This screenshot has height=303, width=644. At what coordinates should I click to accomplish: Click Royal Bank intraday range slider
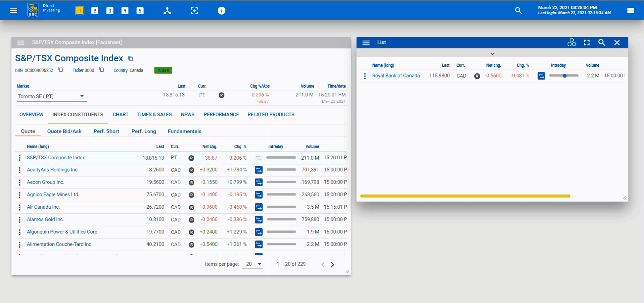pyautogui.click(x=564, y=76)
